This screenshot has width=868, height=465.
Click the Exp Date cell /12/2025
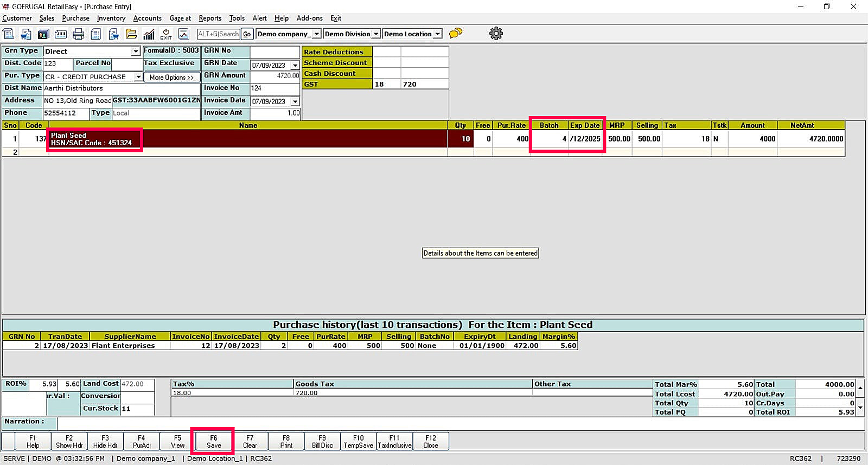[x=585, y=139]
